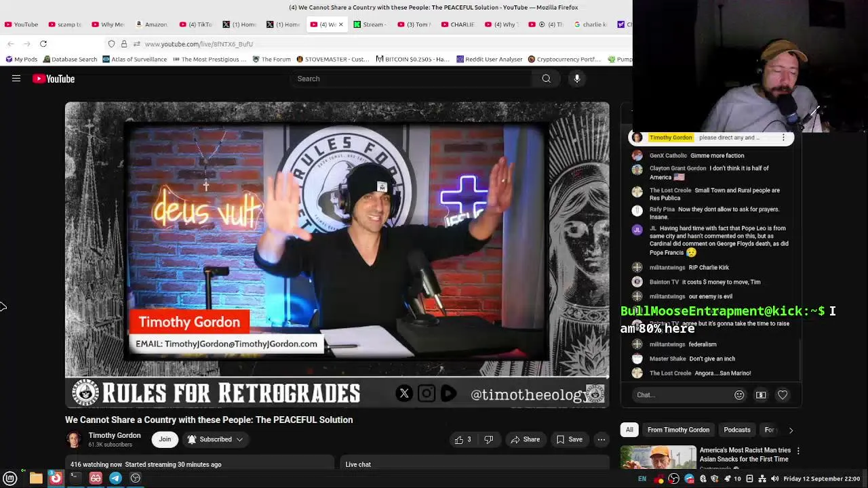Switch keyboard layout via EN indicator
868x488 pixels.
coord(642,479)
